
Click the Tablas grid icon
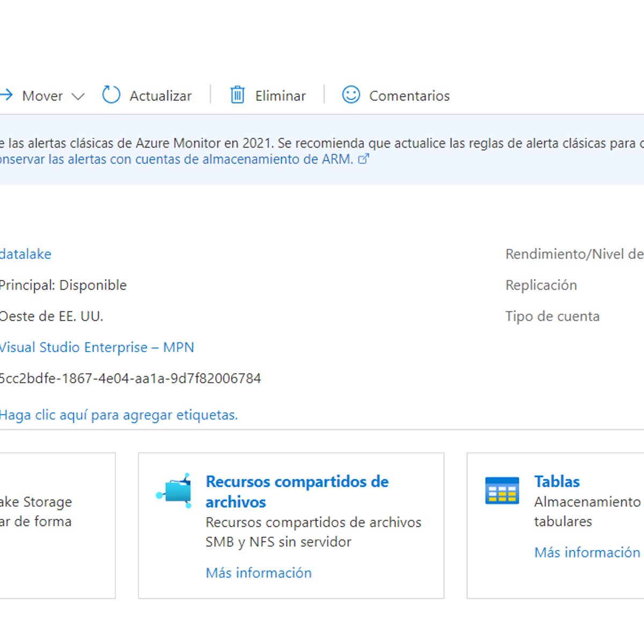click(502, 491)
